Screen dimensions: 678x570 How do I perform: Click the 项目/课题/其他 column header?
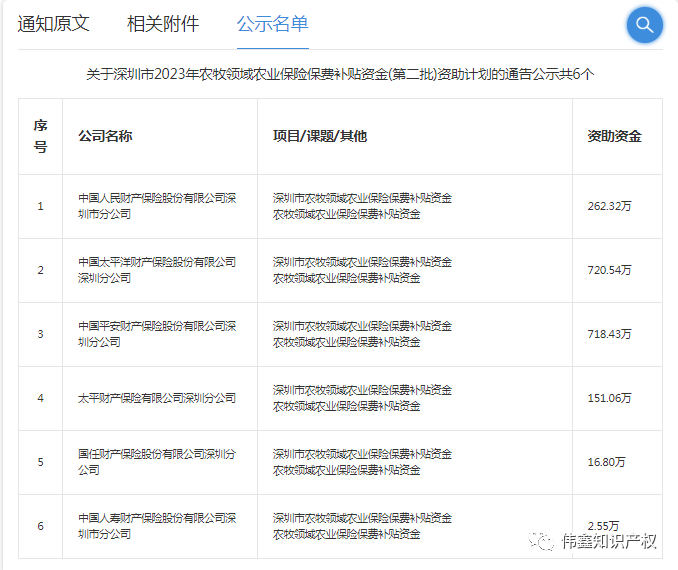point(320,136)
